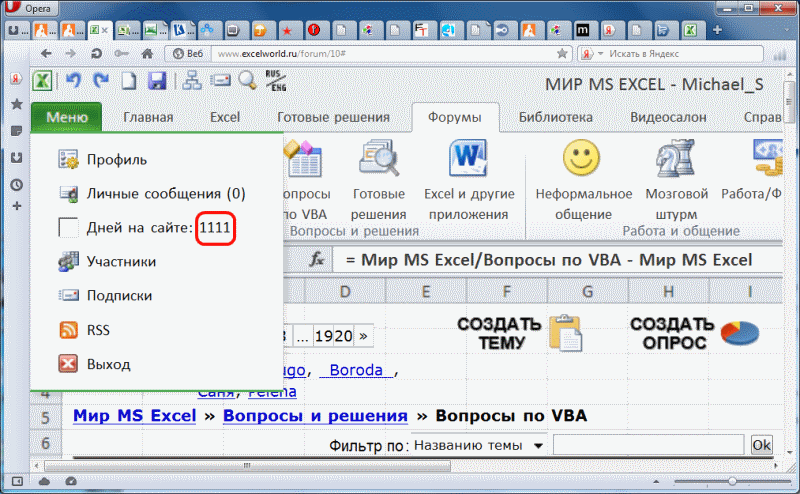This screenshot has height=494, width=800.
Task: Close the active Excel World tab
Action: tap(105, 31)
